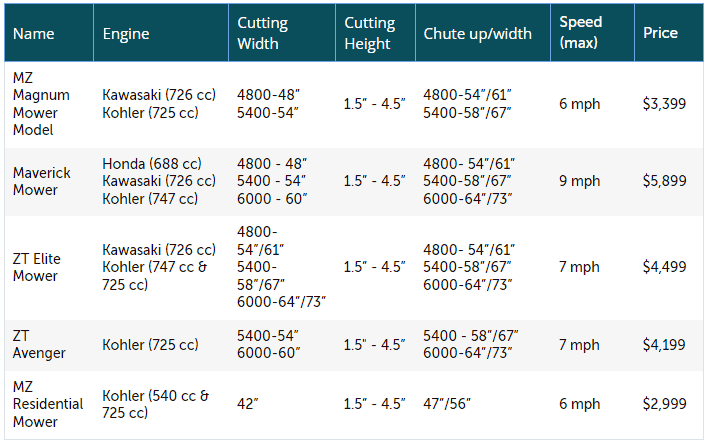Viewport: 707px width, 442px height.
Task: Select the "Engine" column header
Action: tap(126, 34)
